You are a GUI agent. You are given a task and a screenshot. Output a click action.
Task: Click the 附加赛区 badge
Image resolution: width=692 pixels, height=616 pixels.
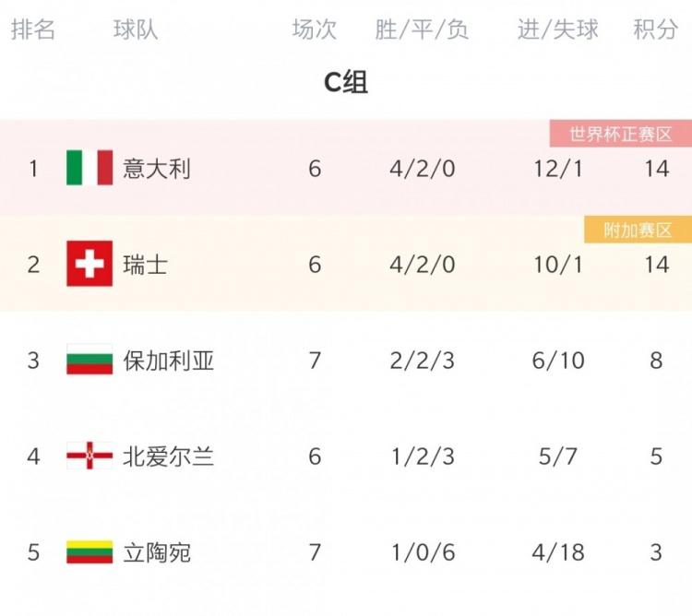pos(637,230)
